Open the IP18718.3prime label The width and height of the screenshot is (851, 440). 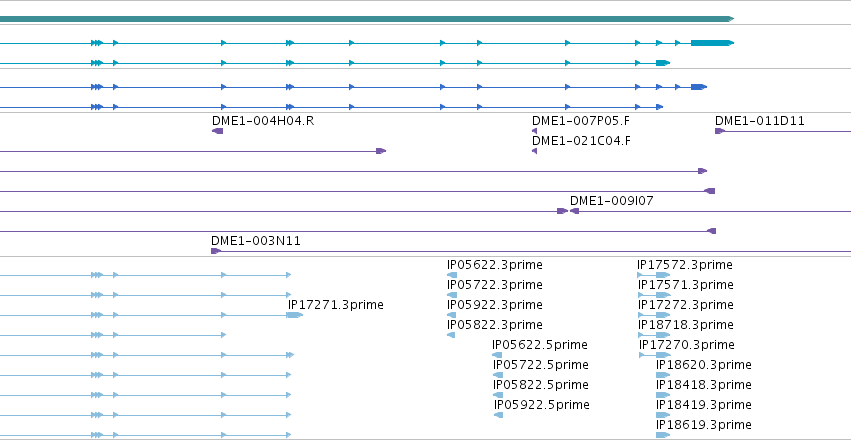click(x=685, y=325)
